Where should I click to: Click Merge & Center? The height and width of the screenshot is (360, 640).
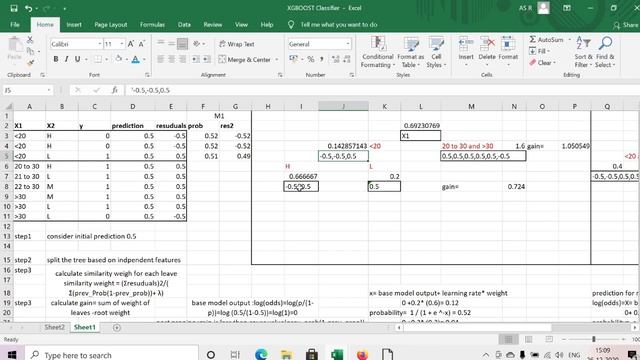[x=245, y=60]
